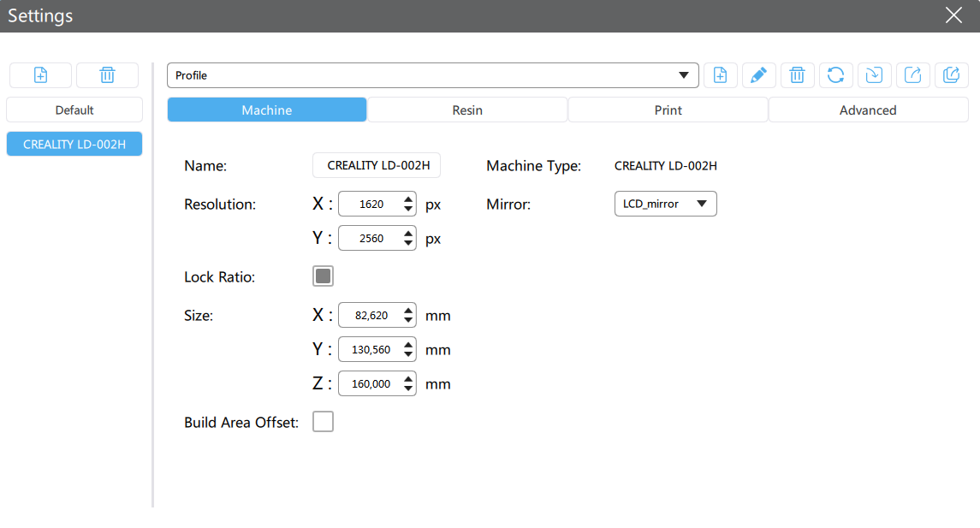Open the Profile dropdown list
This screenshot has height=528, width=980.
tap(432, 75)
